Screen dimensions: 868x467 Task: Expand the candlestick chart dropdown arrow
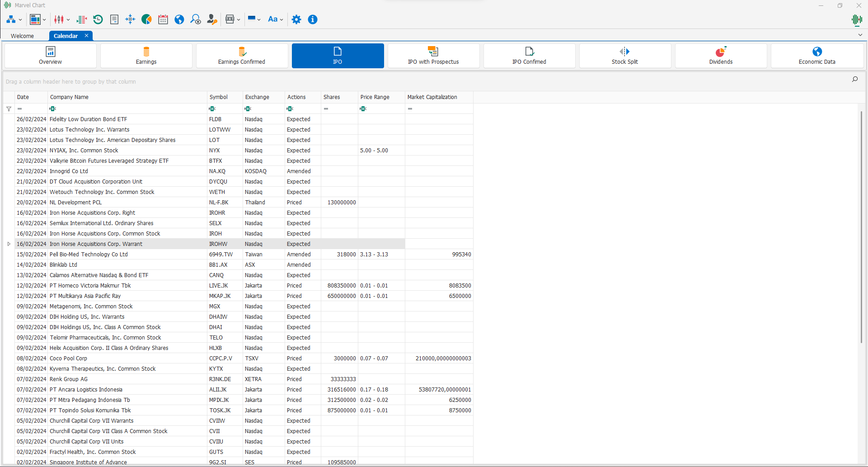(68, 20)
